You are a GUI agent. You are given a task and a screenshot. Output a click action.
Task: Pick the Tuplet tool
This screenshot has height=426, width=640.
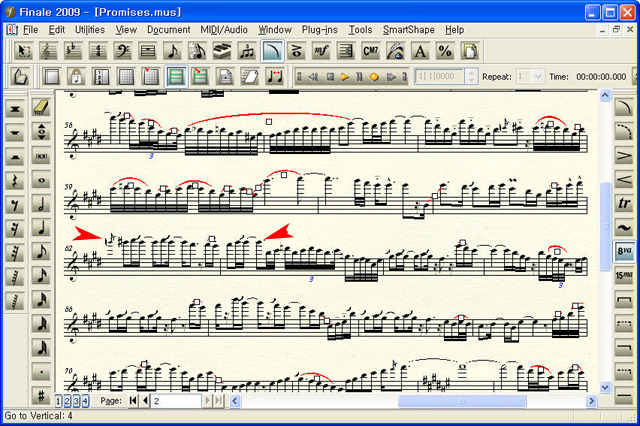(x=247, y=51)
